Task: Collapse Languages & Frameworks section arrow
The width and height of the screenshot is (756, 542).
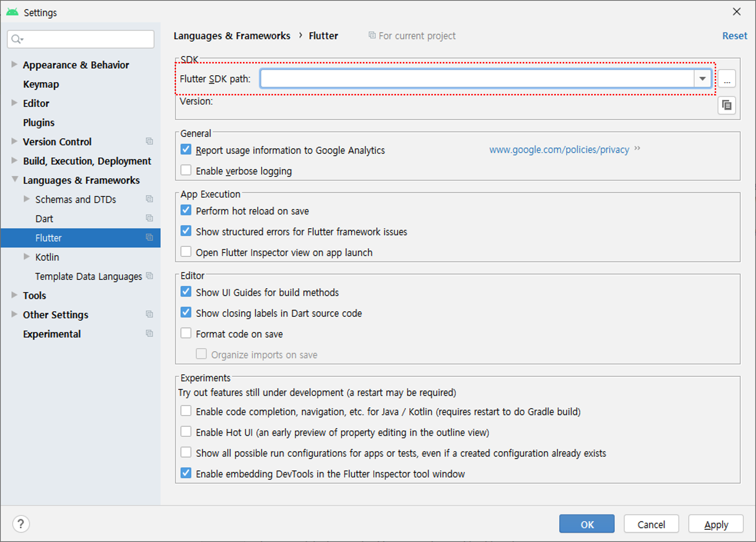Action: coord(15,180)
